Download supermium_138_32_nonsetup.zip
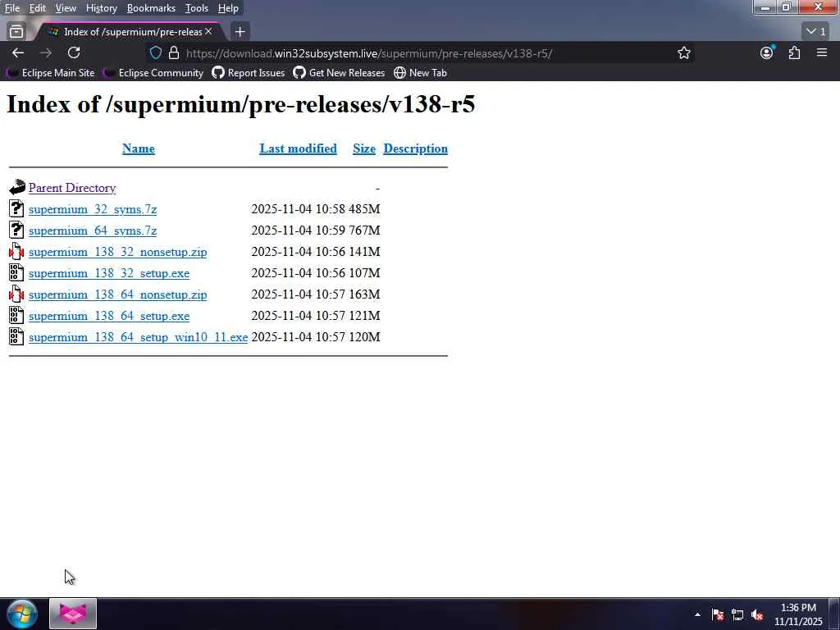This screenshot has height=630, width=840. [118, 252]
